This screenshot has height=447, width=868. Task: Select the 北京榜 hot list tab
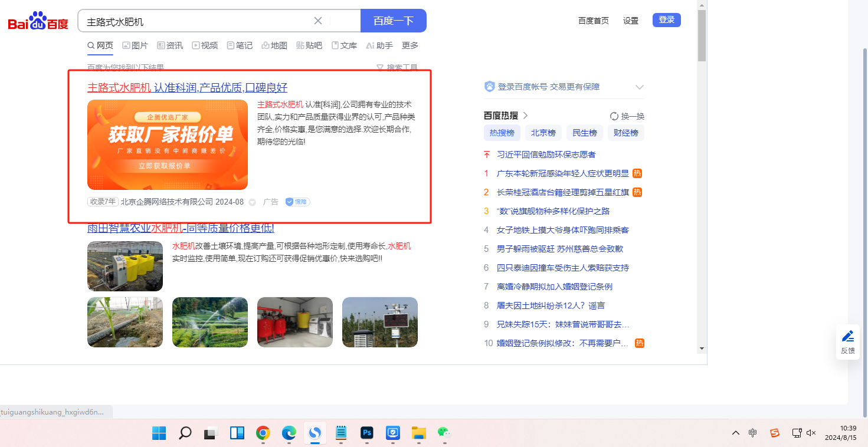tap(543, 133)
